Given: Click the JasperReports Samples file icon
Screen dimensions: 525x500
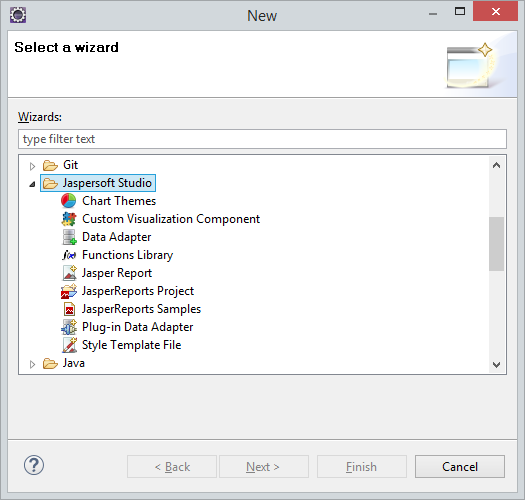Looking at the screenshot, I should pos(69,309).
